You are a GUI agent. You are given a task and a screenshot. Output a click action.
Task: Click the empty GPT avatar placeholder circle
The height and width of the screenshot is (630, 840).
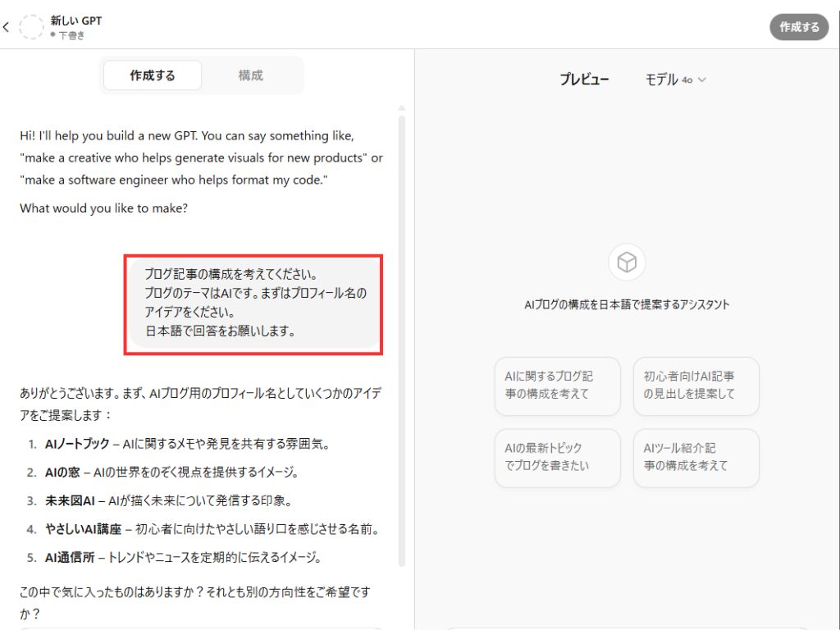31,27
